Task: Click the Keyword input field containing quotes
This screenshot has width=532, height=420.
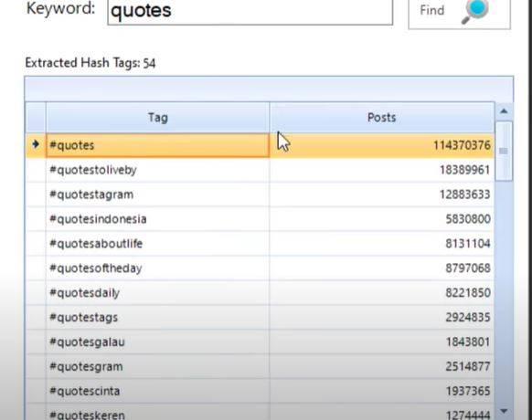Action: click(250, 12)
